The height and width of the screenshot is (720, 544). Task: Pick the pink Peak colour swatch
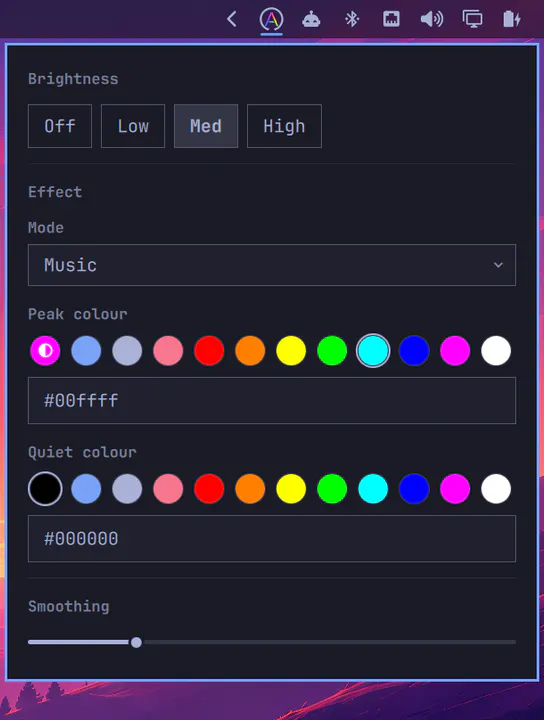(x=168, y=351)
